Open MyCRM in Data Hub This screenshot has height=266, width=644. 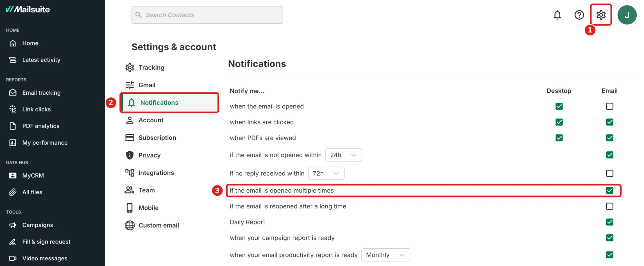coord(33,176)
